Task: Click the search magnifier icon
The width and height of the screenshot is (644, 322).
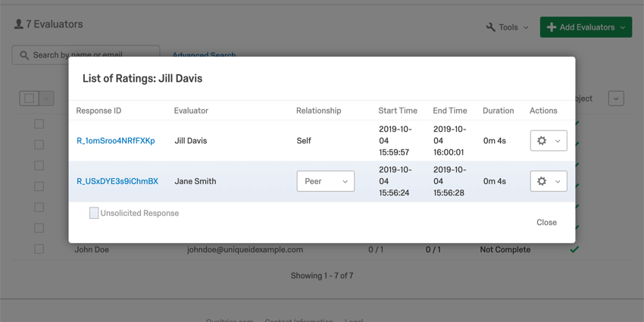Action: pyautogui.click(x=24, y=55)
